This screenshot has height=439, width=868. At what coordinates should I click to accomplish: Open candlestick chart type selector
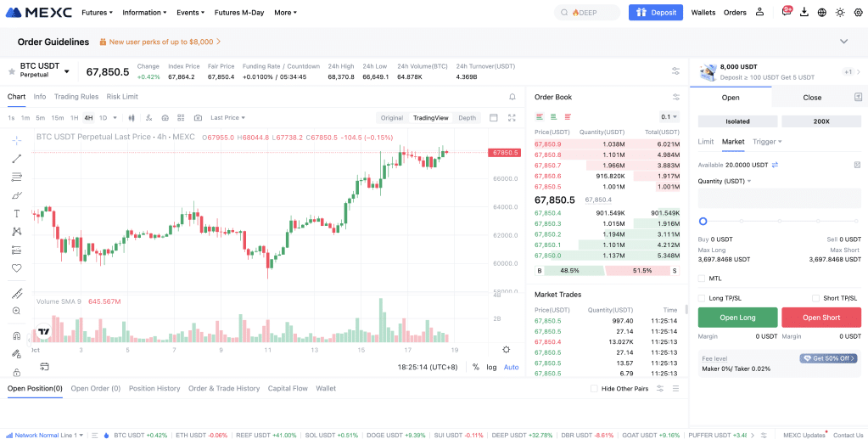(132, 117)
